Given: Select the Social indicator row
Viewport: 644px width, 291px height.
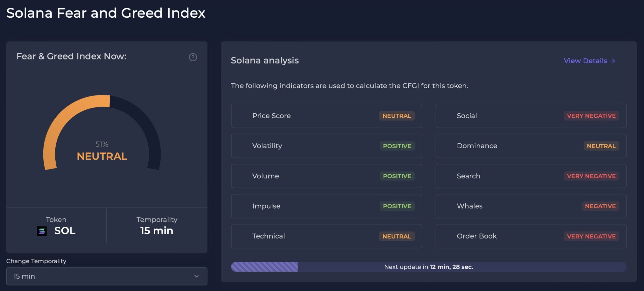Looking at the screenshot, I should [531, 116].
